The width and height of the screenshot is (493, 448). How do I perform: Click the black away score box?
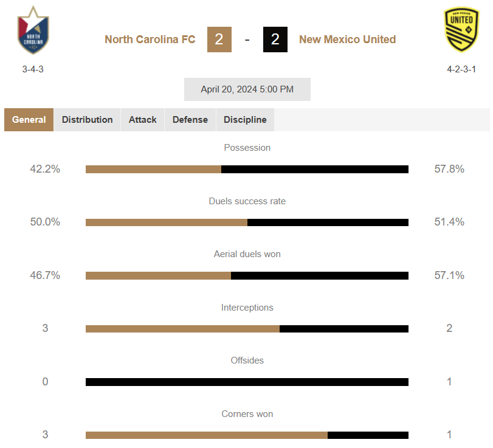(x=275, y=40)
